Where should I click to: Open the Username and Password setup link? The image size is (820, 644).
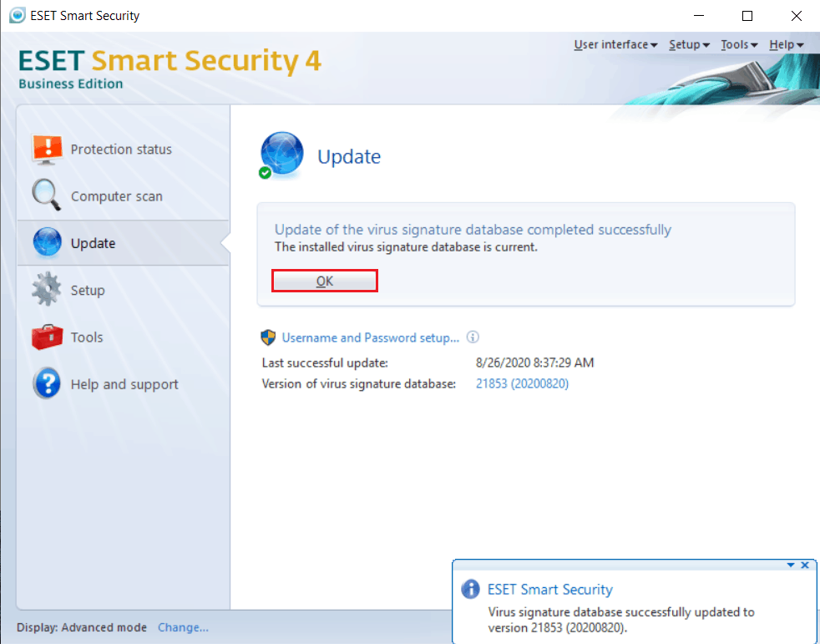click(370, 338)
